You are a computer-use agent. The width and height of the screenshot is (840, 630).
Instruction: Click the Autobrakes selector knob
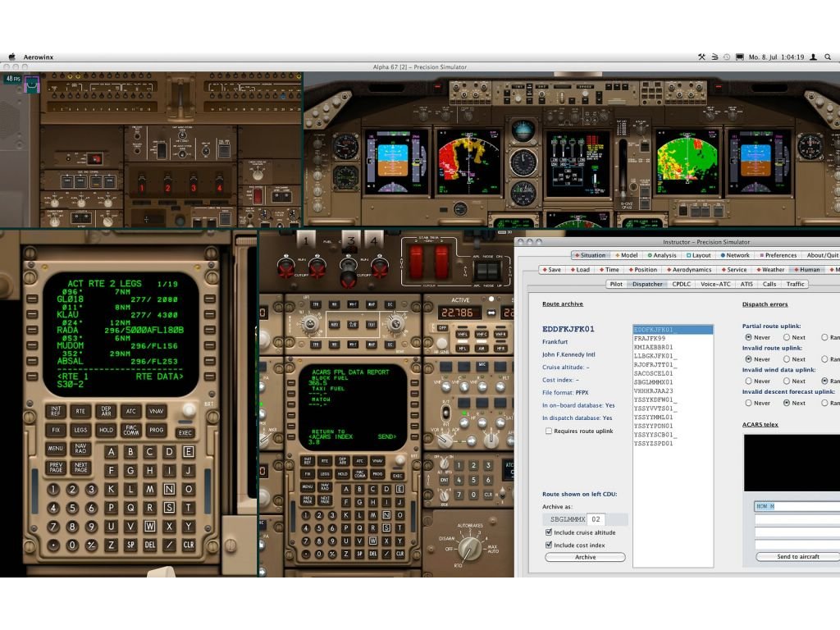point(470,547)
